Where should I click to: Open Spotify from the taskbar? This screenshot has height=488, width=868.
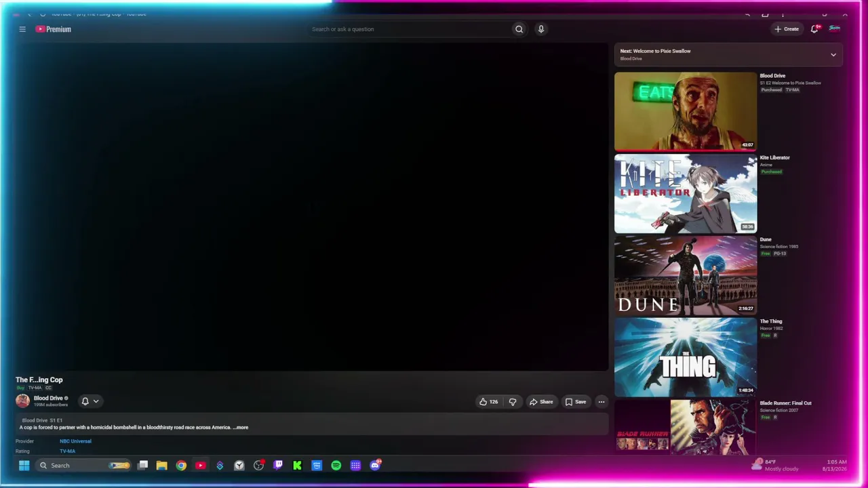tap(336, 465)
